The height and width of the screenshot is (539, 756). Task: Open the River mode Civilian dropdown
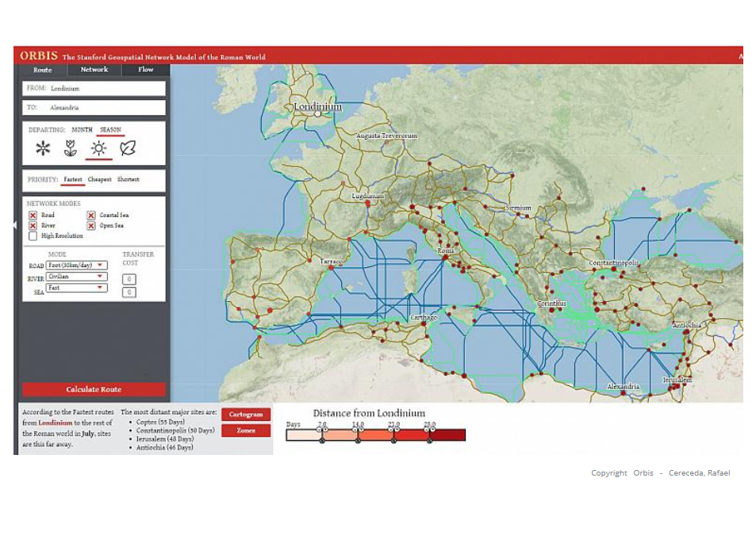coord(76,277)
